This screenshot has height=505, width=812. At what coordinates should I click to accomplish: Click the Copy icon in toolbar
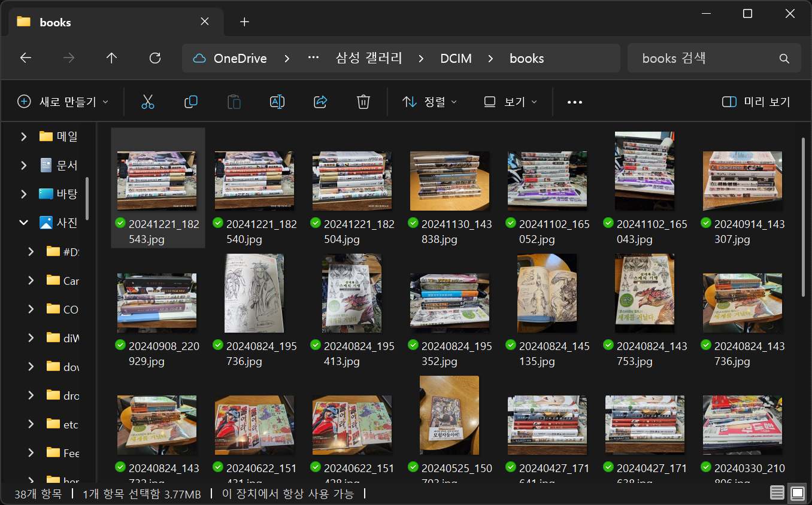pyautogui.click(x=191, y=102)
